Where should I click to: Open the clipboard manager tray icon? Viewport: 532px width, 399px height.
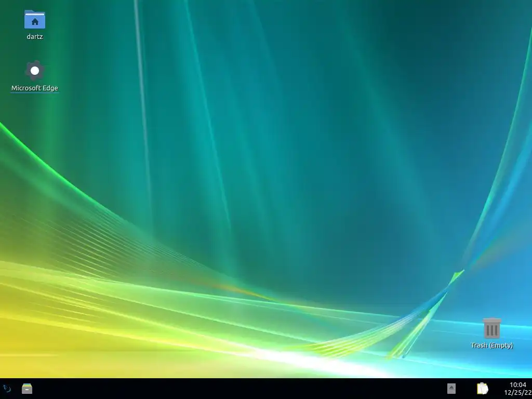(x=482, y=389)
